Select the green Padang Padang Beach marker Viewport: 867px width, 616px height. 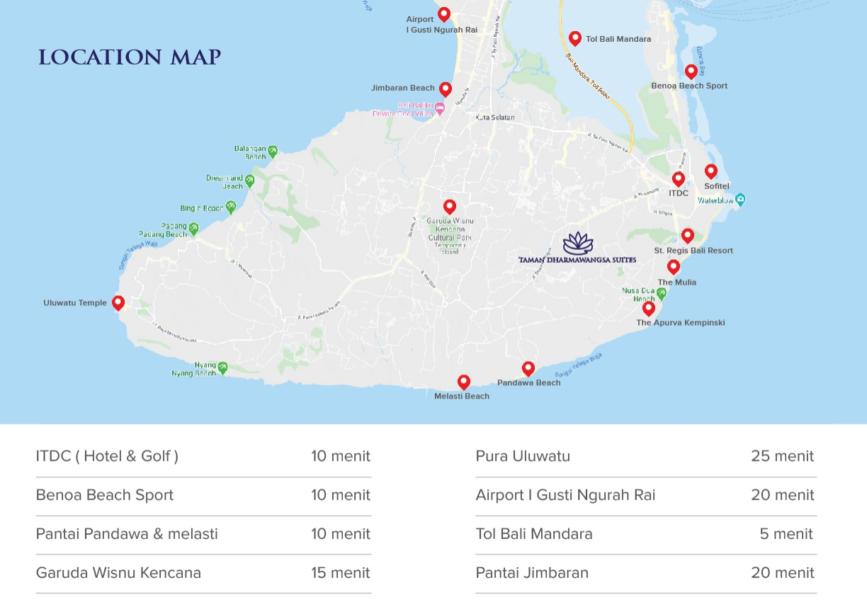point(193,229)
